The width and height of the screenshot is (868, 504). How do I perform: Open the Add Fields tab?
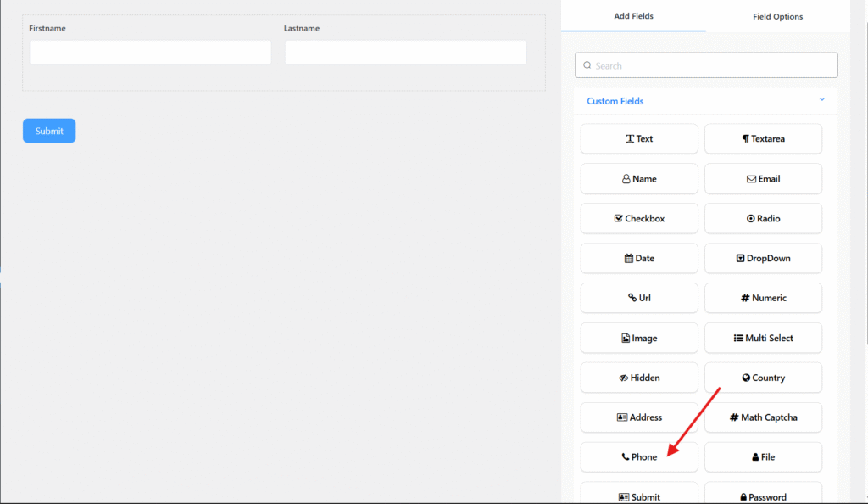tap(633, 16)
